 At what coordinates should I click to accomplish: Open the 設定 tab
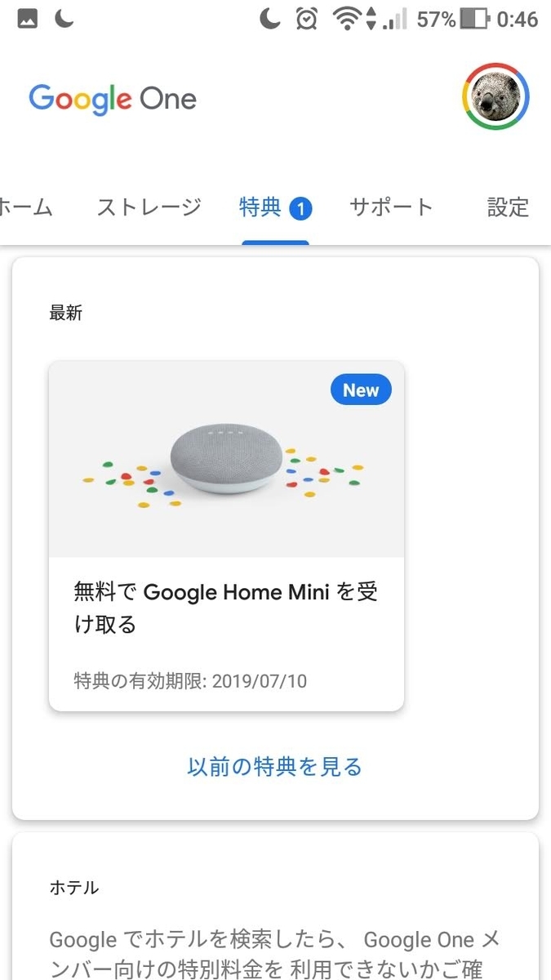pos(507,207)
